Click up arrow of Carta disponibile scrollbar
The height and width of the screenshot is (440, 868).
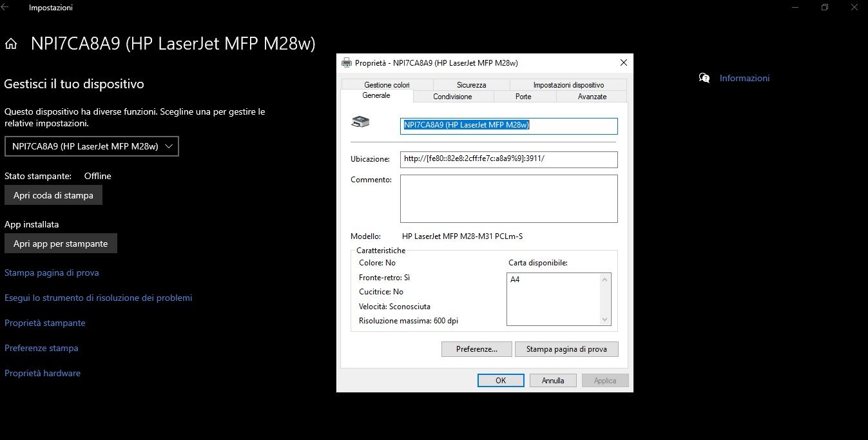(604, 280)
